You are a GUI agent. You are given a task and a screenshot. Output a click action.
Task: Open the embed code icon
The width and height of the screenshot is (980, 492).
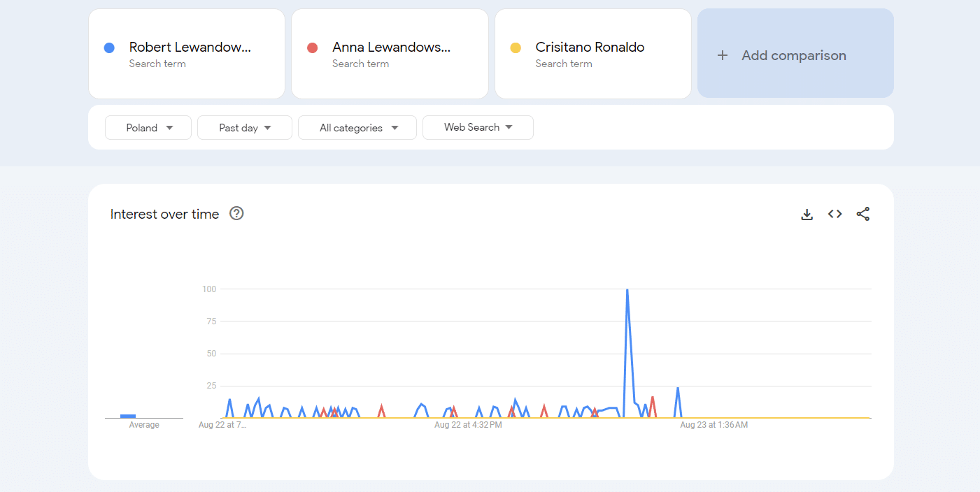click(835, 214)
